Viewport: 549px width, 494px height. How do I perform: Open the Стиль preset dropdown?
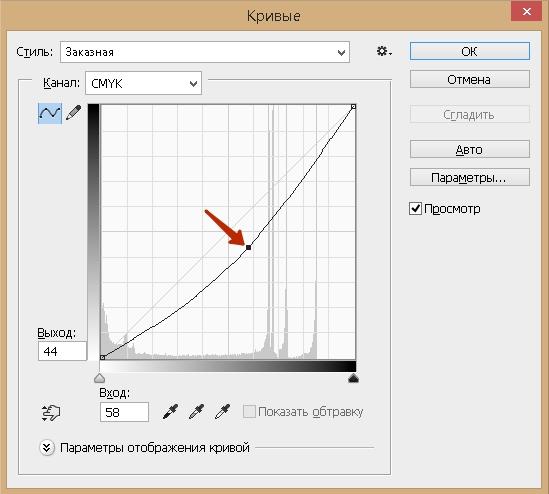coord(205,52)
